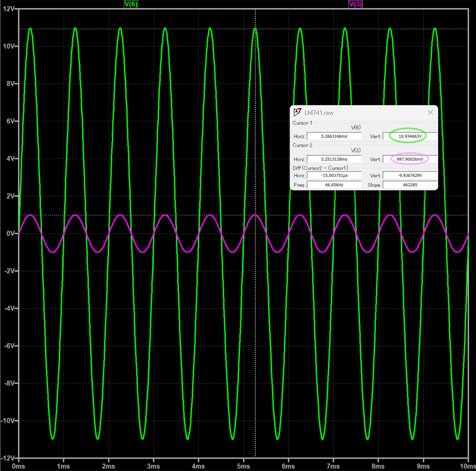Click Diff Horz field -15.003751µs

click(x=334, y=176)
